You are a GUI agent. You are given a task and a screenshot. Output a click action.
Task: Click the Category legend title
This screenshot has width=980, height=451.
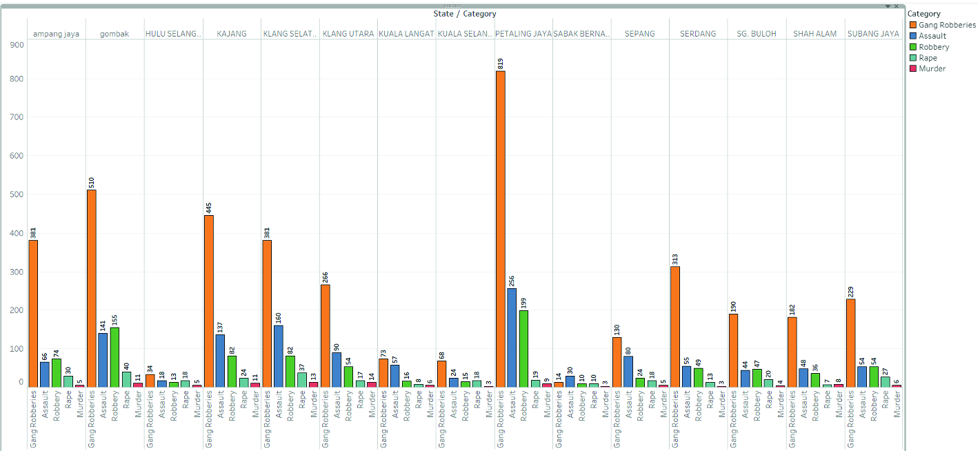coord(924,14)
